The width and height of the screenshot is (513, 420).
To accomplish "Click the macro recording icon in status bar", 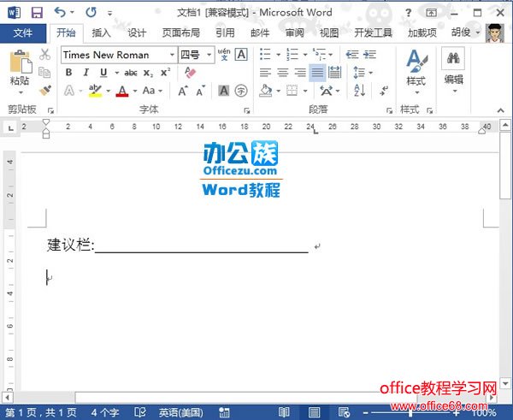I will tap(224, 412).
